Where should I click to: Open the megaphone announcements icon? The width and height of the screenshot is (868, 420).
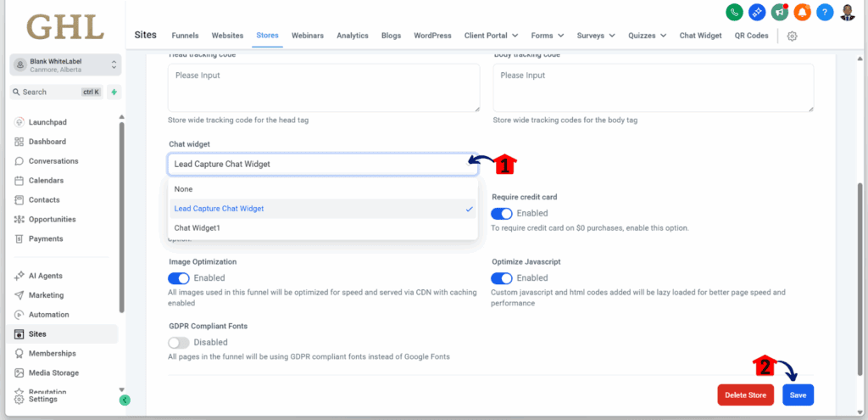pos(780,12)
